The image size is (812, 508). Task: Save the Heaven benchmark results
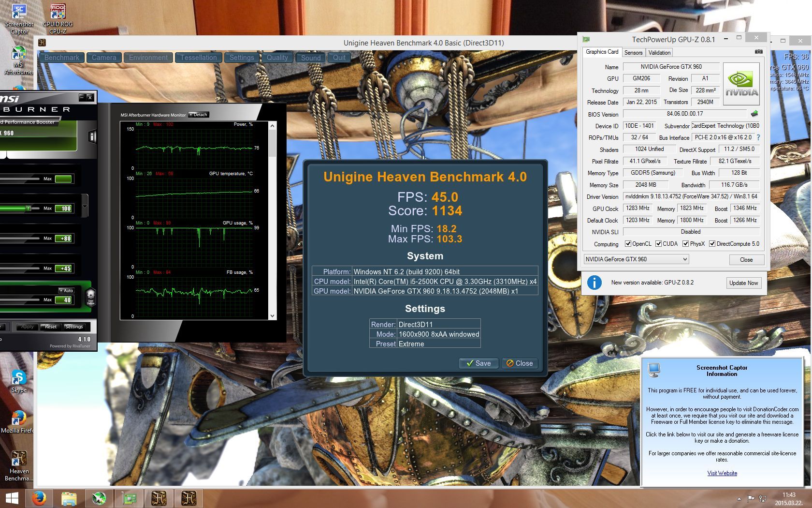(x=478, y=363)
